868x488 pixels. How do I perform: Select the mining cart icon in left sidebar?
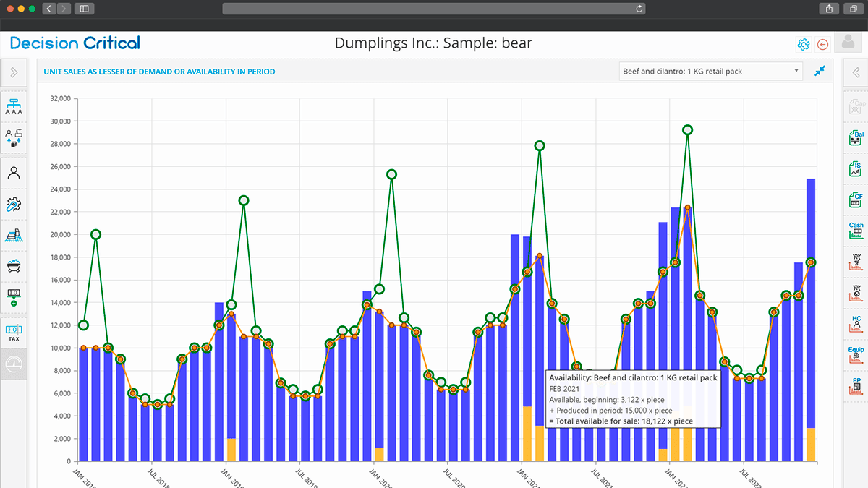point(14,265)
